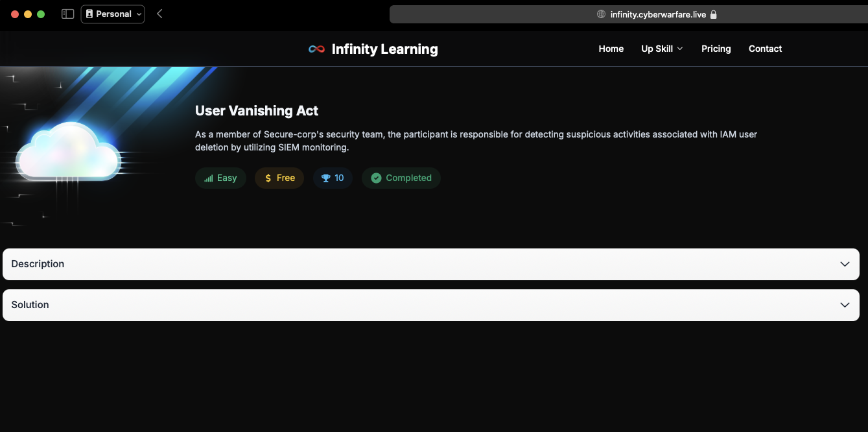Click the Infinity Learning logo icon

click(316, 48)
